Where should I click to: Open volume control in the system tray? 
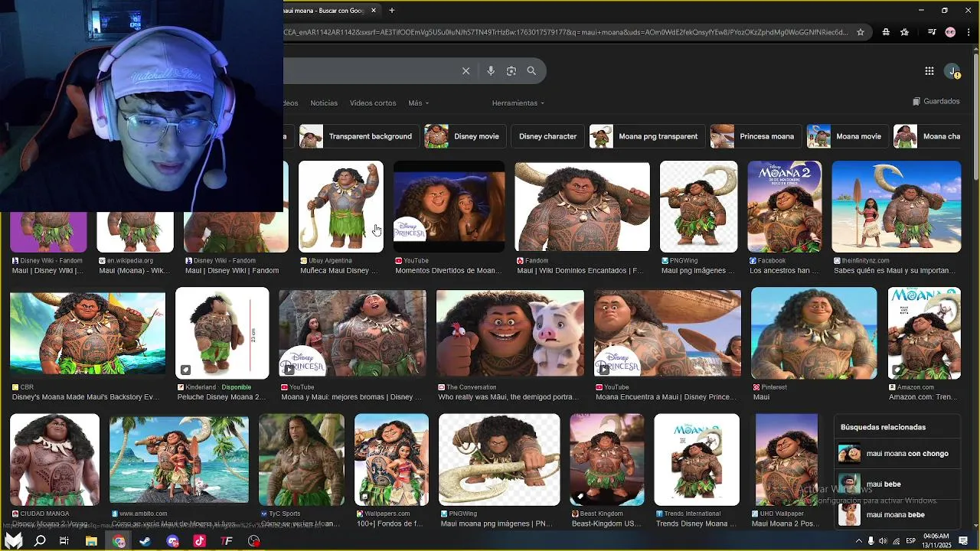883,541
